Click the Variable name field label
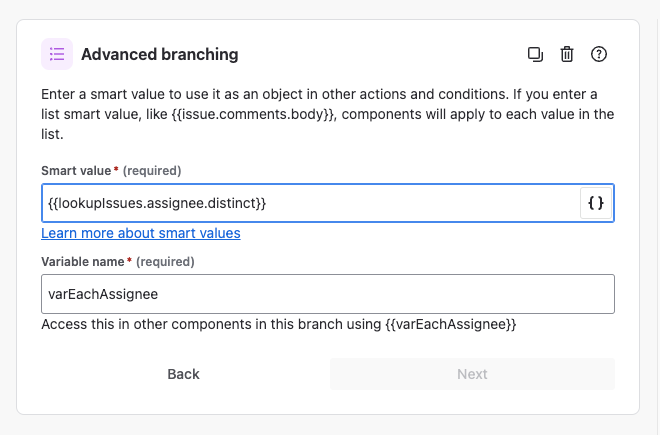The height and width of the screenshot is (435, 660). pos(83,262)
